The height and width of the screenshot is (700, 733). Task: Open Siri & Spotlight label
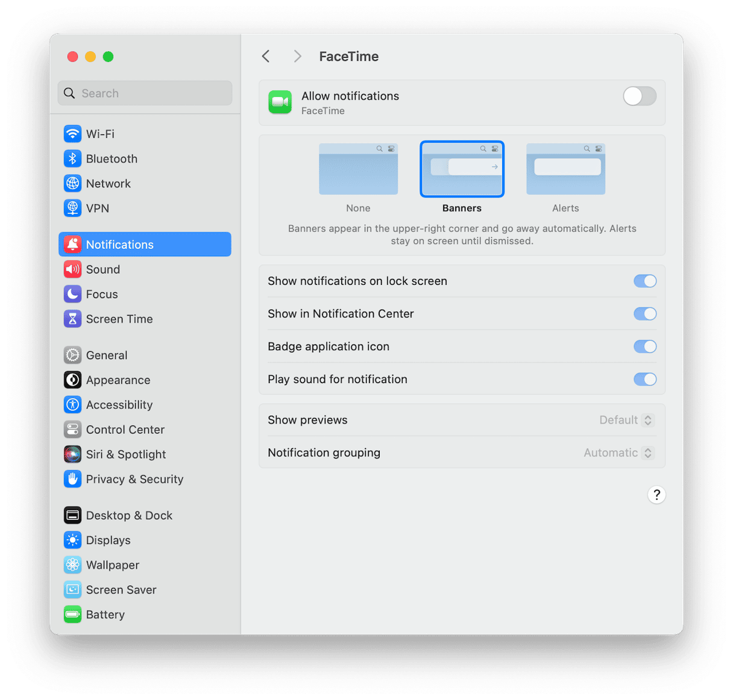(x=126, y=454)
